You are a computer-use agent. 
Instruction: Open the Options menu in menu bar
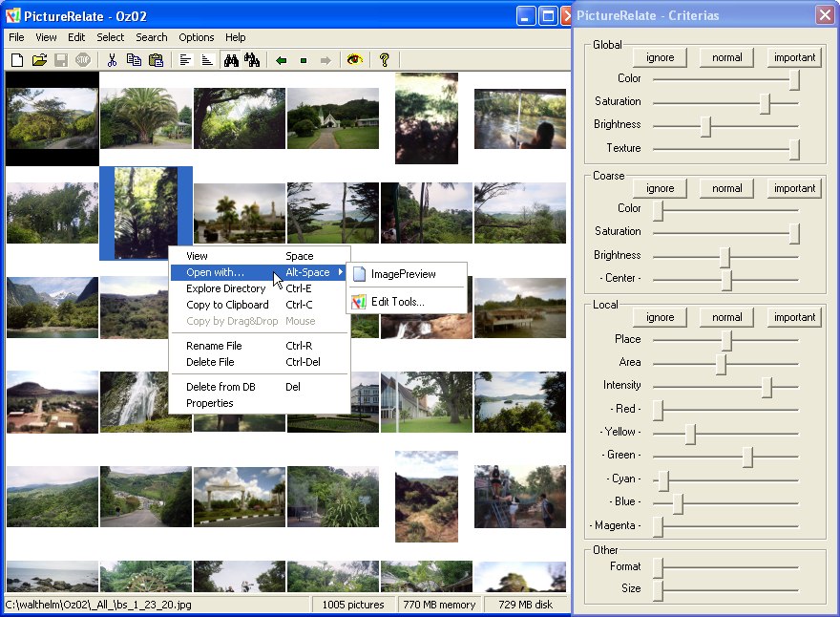tap(197, 37)
